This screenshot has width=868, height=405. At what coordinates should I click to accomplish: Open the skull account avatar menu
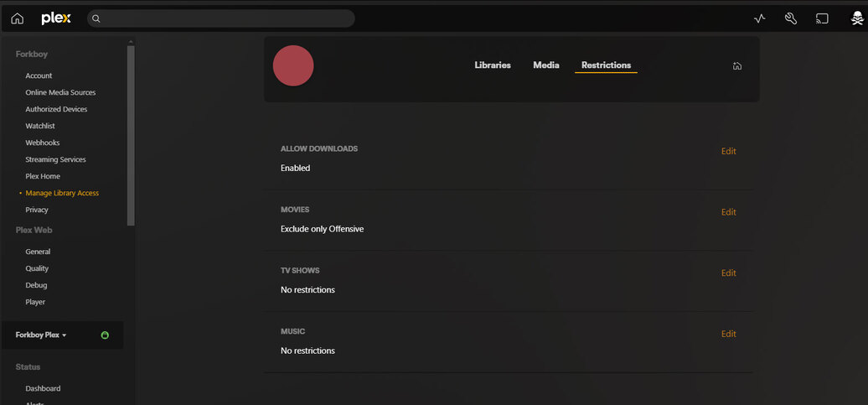(x=857, y=18)
